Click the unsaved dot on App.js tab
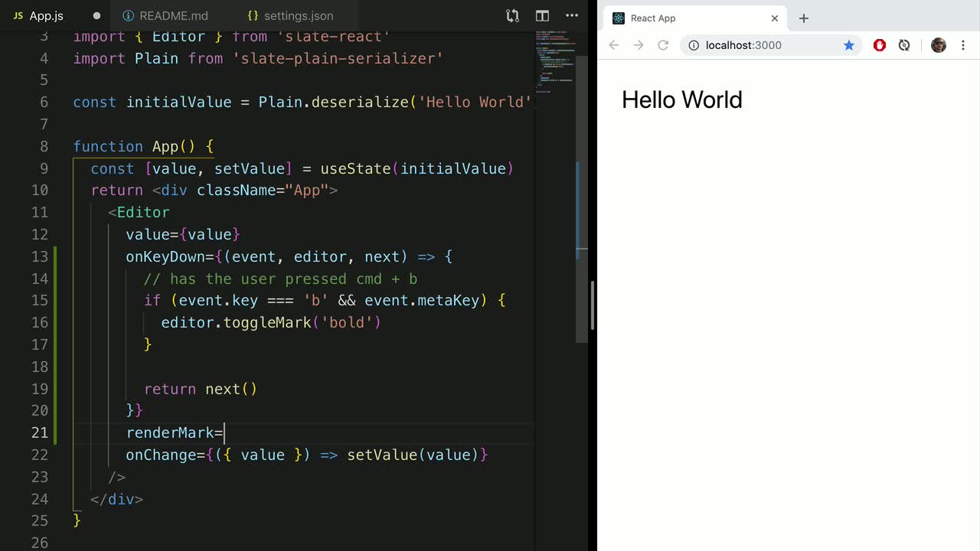Viewport: 980px width, 551px height. click(96, 15)
